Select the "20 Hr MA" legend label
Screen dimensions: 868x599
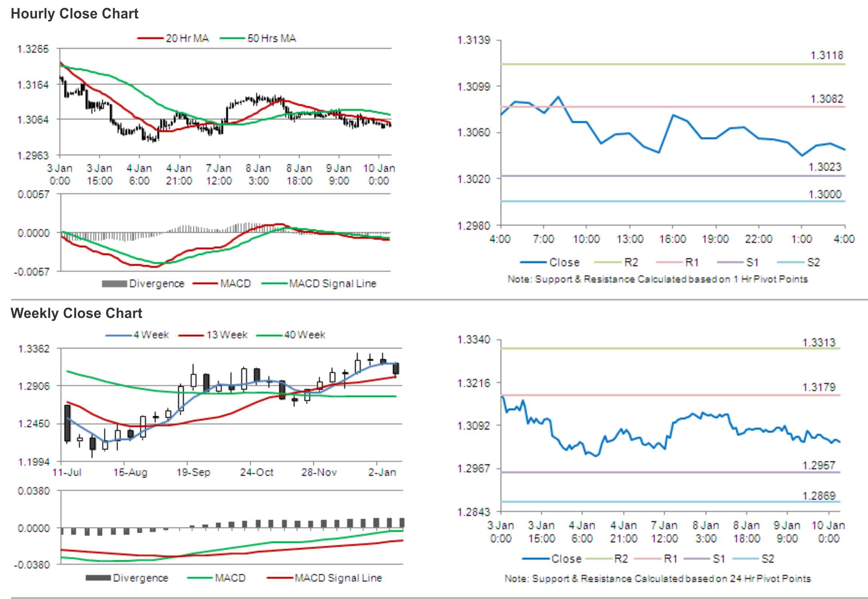(x=187, y=38)
